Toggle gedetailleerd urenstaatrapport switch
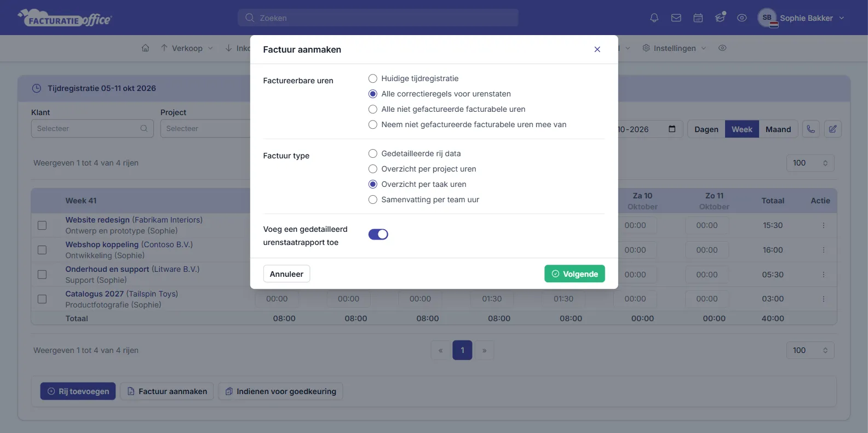The height and width of the screenshot is (433, 868). [x=378, y=235]
